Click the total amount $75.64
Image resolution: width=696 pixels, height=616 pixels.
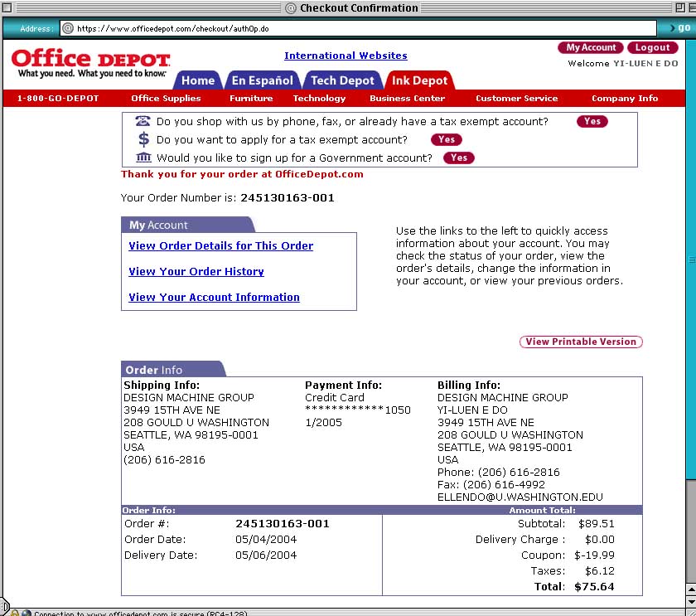click(594, 587)
